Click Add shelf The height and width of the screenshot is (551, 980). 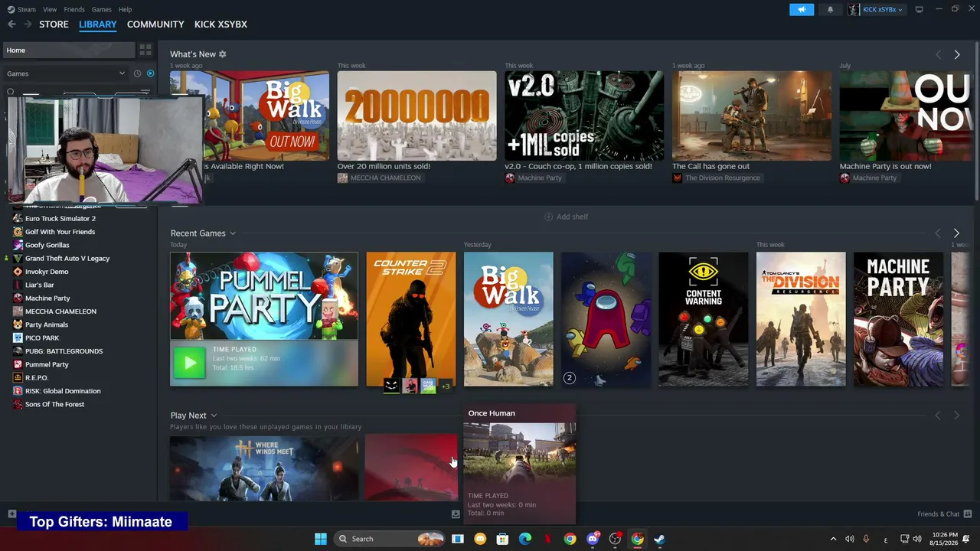566,217
